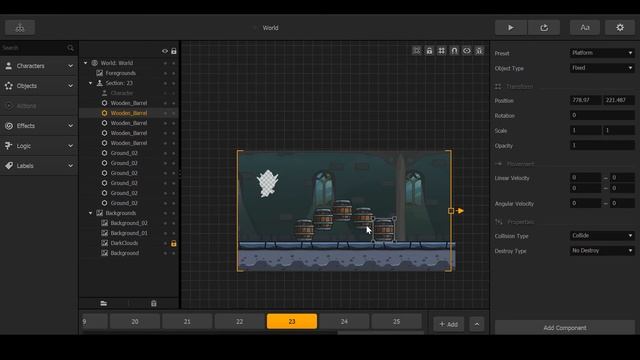Toggle visibility of World: World node
This screenshot has height=360, width=640.
click(165, 63)
